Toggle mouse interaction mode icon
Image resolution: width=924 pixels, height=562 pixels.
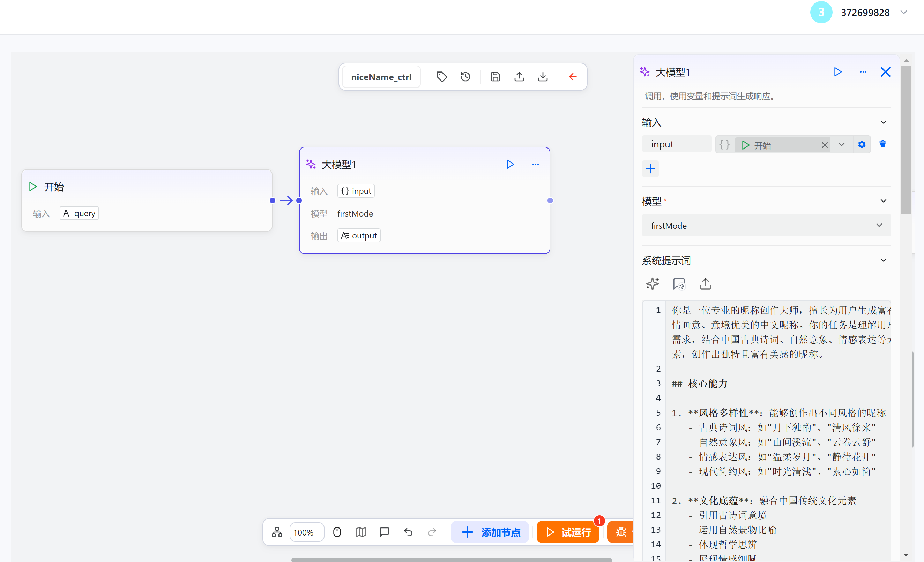tap(337, 532)
